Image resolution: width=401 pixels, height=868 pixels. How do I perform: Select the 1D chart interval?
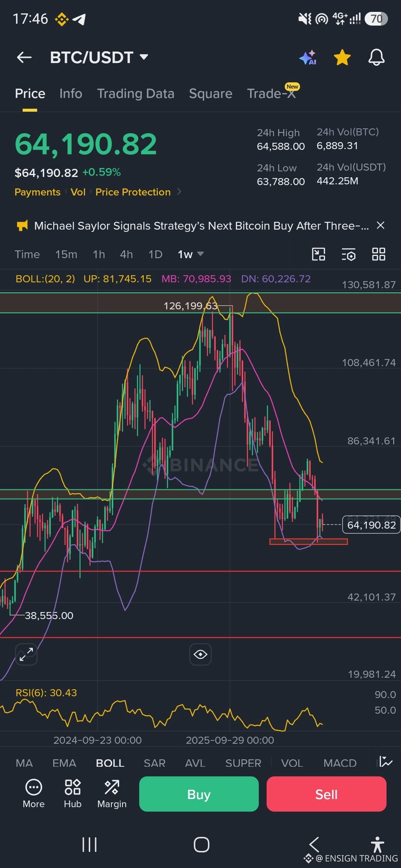pos(155,254)
